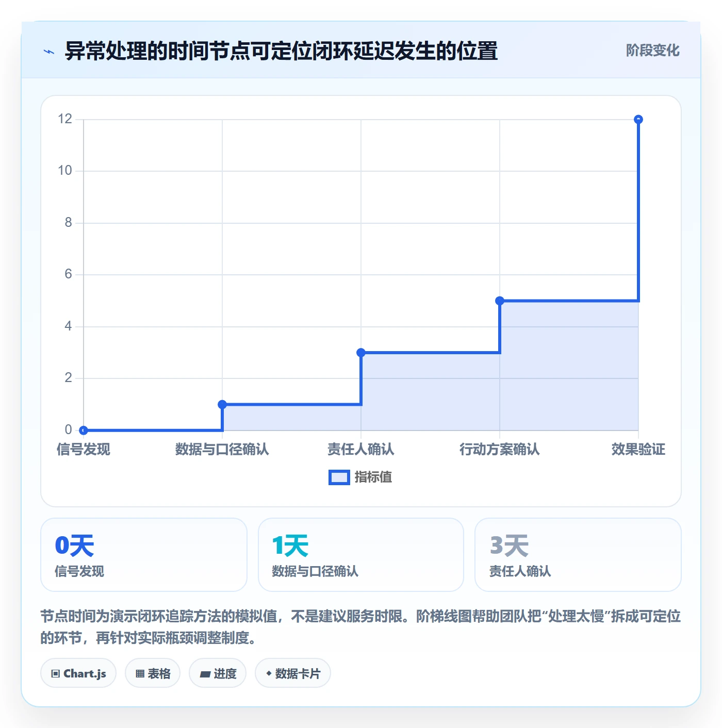The width and height of the screenshot is (722, 728).
Task: Open the 3天 责任人确认 data card
Action: click(578, 555)
